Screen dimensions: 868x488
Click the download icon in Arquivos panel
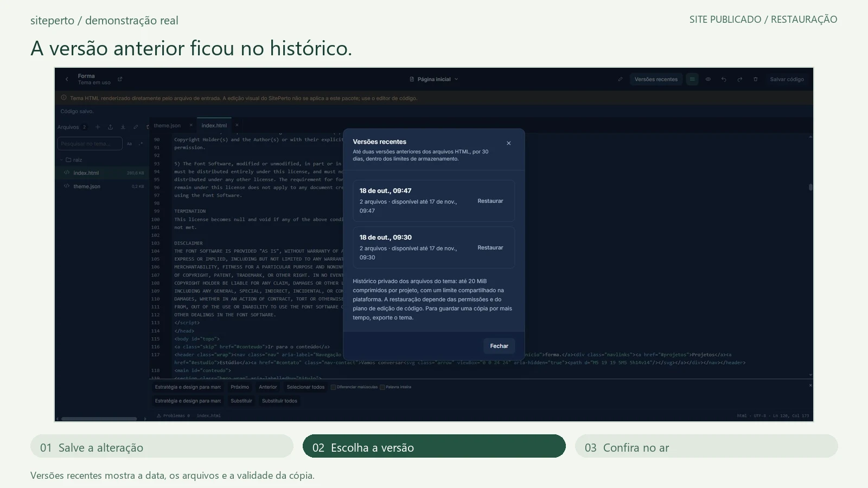tap(123, 127)
